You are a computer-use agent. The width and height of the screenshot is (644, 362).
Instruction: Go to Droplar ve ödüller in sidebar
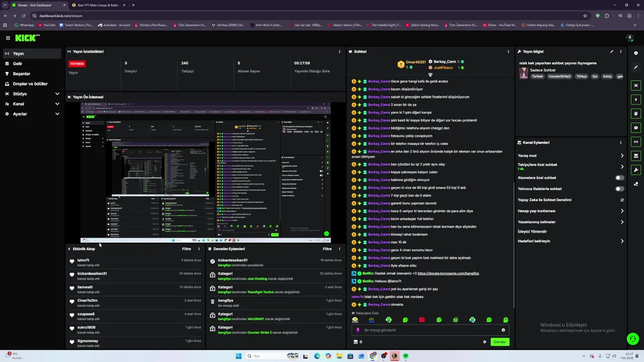(32, 84)
